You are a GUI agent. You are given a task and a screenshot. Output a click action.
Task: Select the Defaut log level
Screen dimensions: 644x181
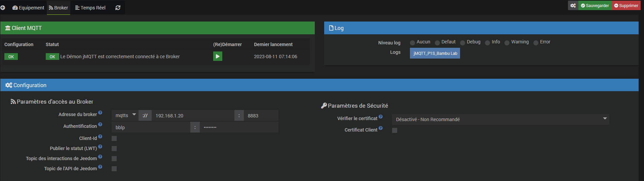(437, 43)
